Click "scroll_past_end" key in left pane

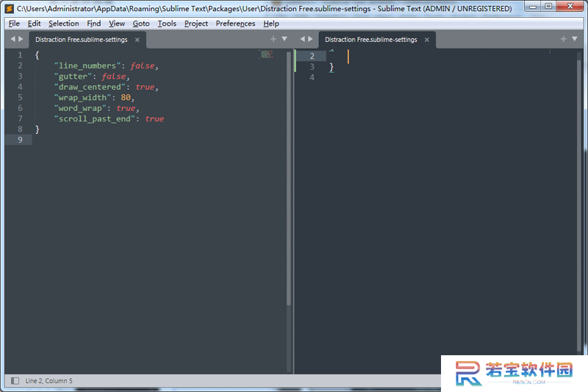pyautogui.click(x=95, y=119)
